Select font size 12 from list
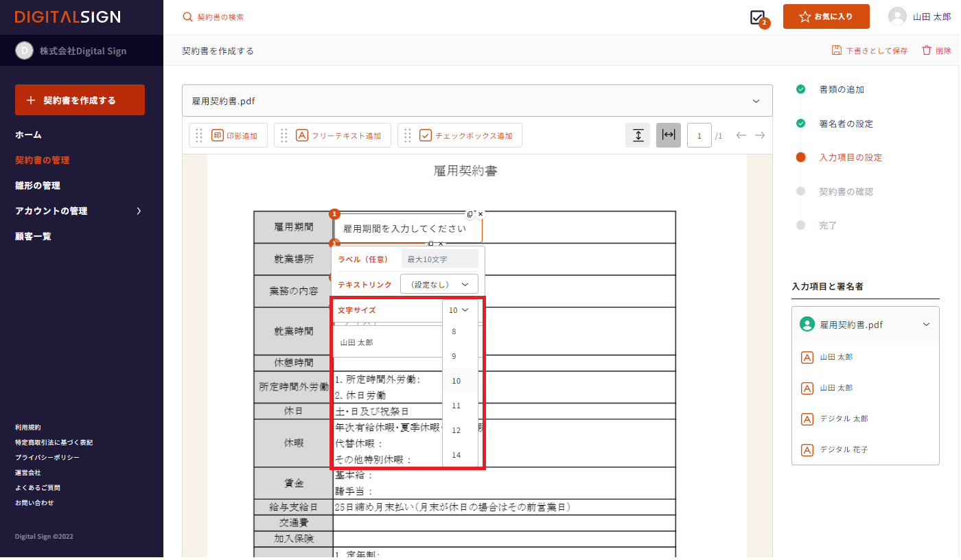 (x=456, y=430)
